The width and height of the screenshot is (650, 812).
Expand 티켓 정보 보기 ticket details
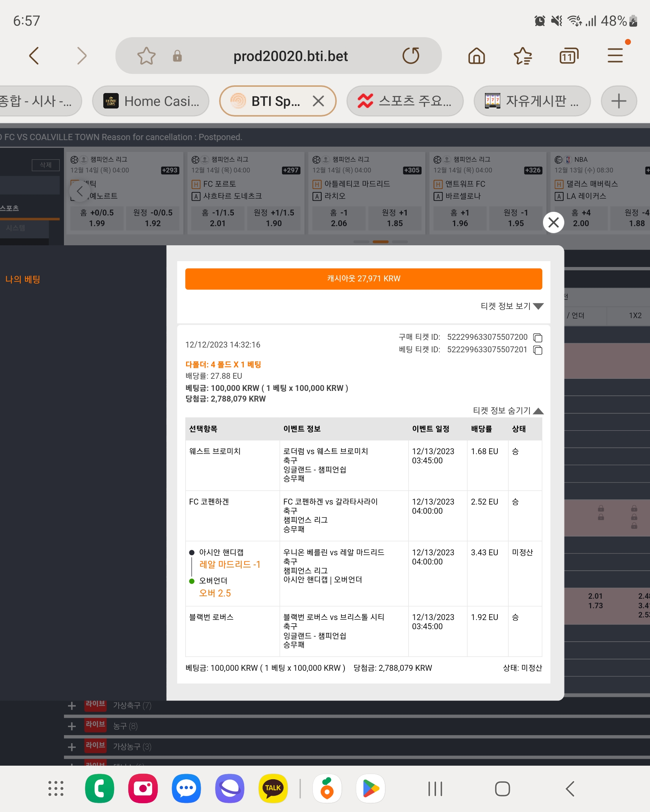(x=512, y=306)
